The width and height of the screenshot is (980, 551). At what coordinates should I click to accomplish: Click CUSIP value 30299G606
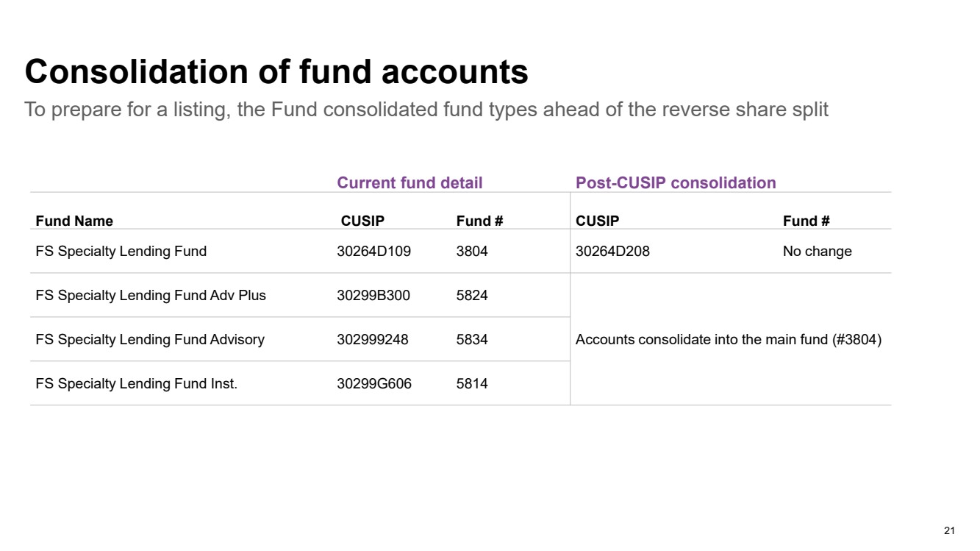(374, 384)
